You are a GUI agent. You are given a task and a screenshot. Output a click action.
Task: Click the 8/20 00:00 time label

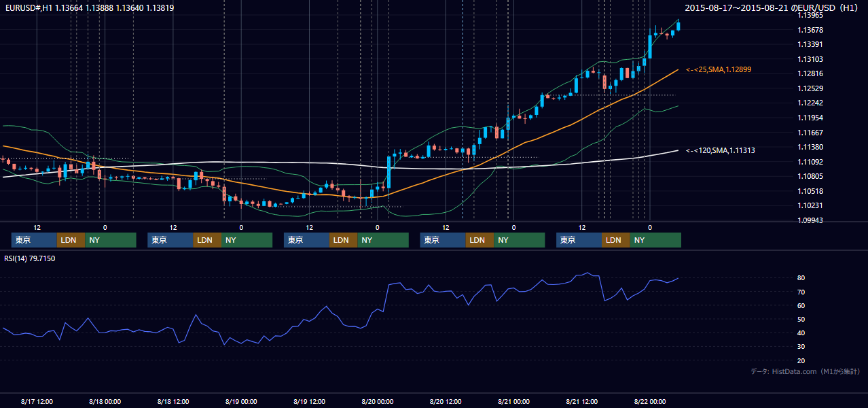click(x=378, y=401)
